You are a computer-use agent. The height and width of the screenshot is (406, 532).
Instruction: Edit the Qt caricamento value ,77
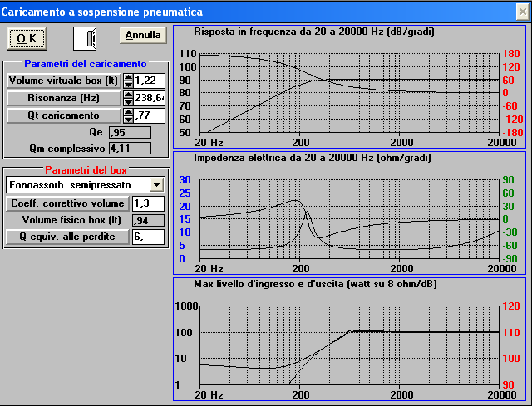pos(150,115)
